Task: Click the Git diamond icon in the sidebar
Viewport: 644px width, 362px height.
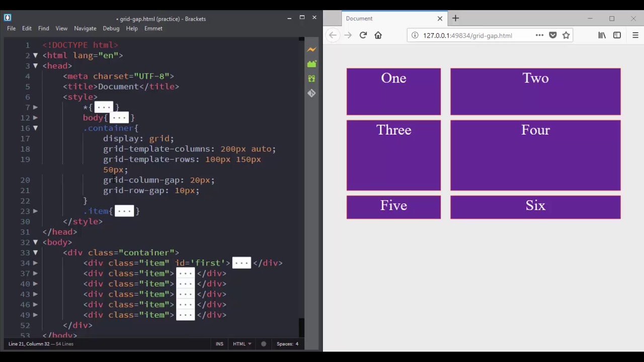Action: [x=311, y=93]
